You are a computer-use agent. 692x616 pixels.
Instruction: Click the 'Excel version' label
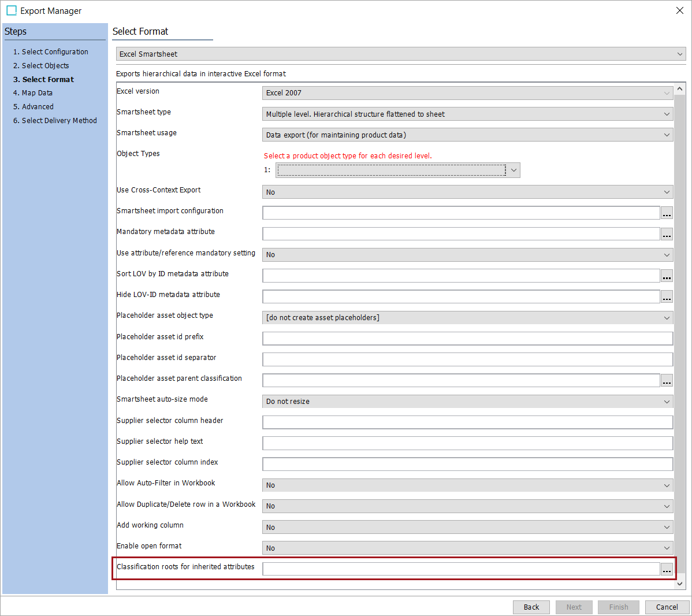[x=137, y=91]
